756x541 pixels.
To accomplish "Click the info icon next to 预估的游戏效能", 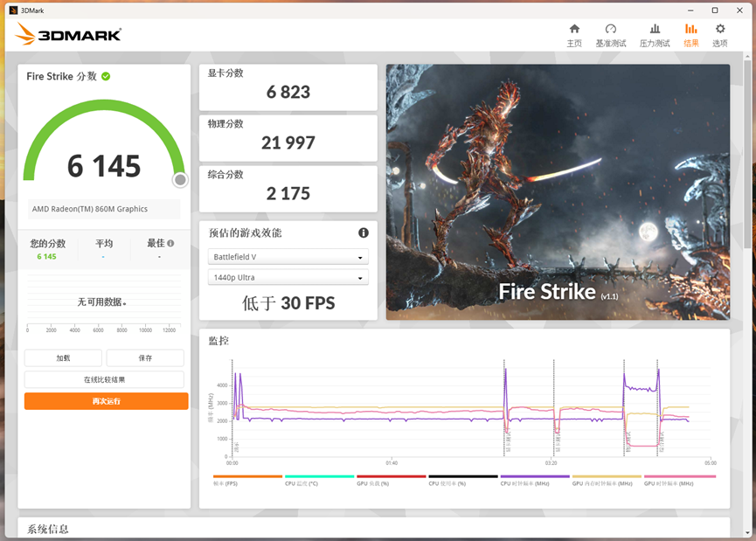I will point(363,232).
